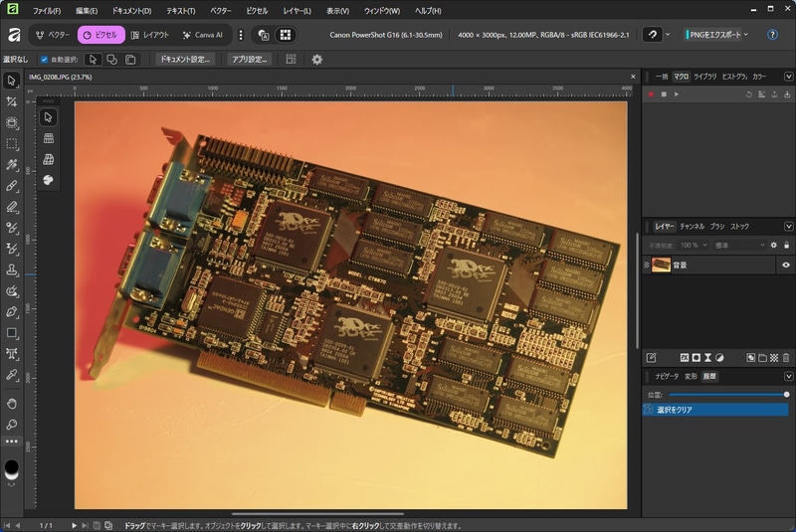Screen dimensions: 796x532
Task: Click the delete layer trash icon
Action: [786, 357]
